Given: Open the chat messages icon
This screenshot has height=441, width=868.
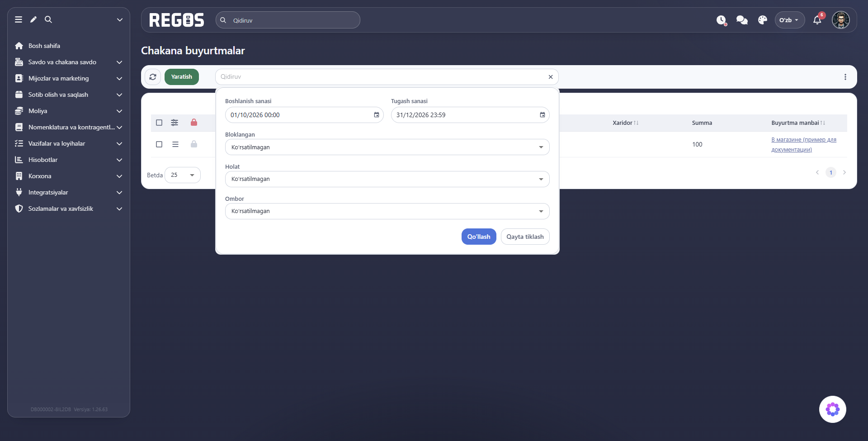Looking at the screenshot, I should (x=742, y=20).
